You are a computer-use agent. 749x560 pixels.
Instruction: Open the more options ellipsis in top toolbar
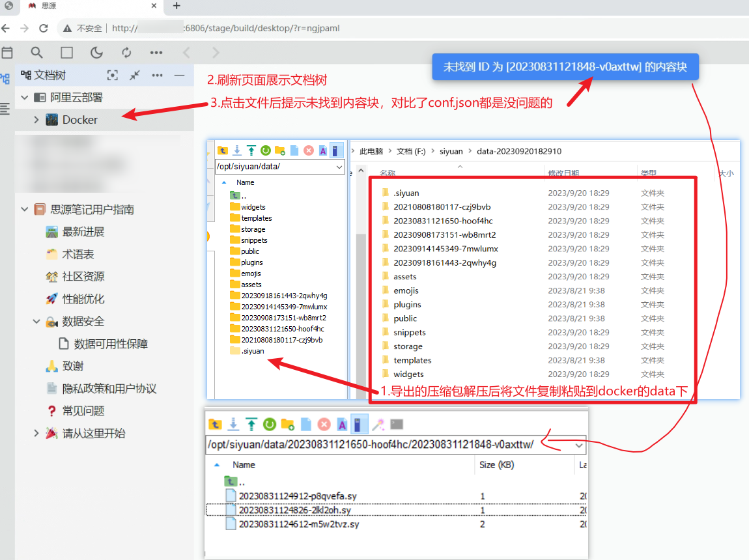[156, 53]
